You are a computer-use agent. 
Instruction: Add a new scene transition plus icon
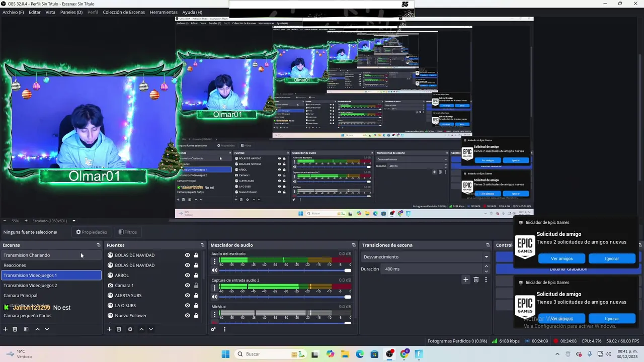(x=466, y=280)
